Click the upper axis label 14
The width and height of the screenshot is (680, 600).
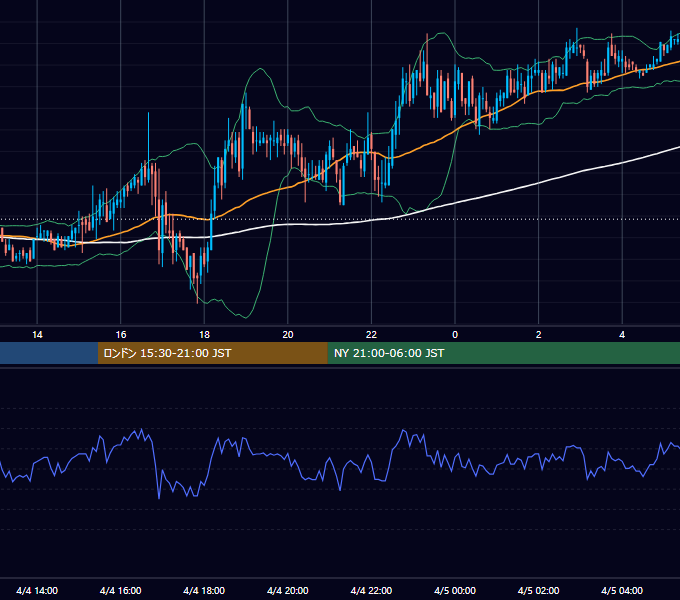(37, 335)
